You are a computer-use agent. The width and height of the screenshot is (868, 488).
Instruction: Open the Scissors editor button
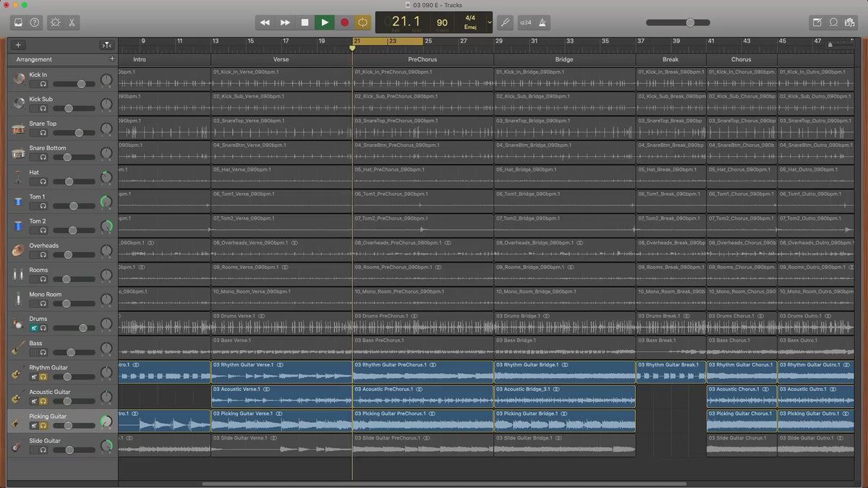point(72,22)
